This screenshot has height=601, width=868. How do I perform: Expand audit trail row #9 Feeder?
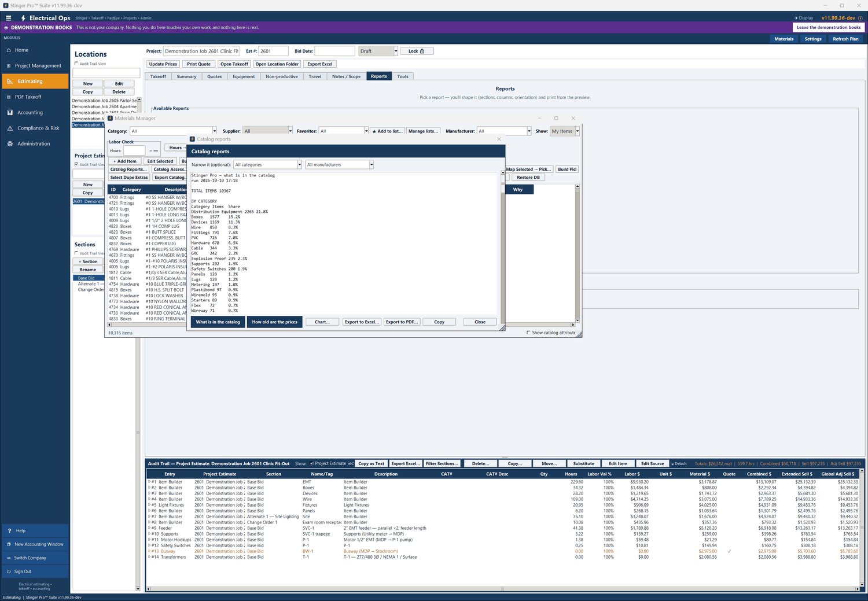click(149, 528)
